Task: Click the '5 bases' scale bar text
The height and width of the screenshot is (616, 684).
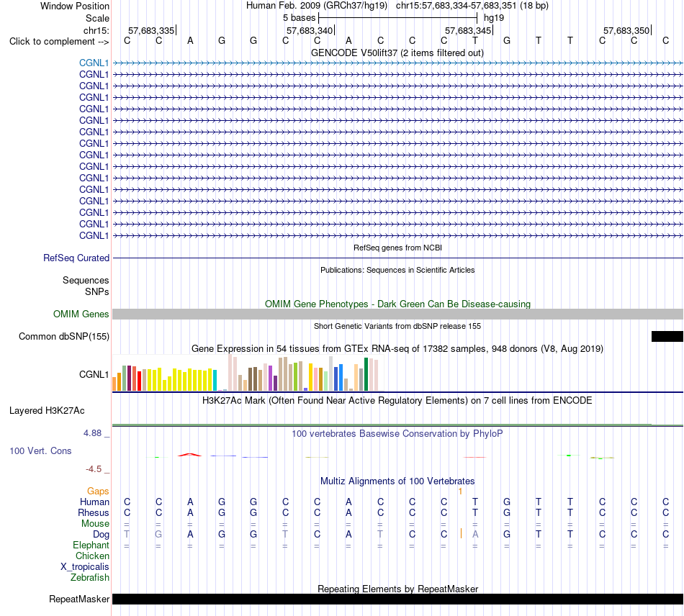Action: (x=299, y=18)
